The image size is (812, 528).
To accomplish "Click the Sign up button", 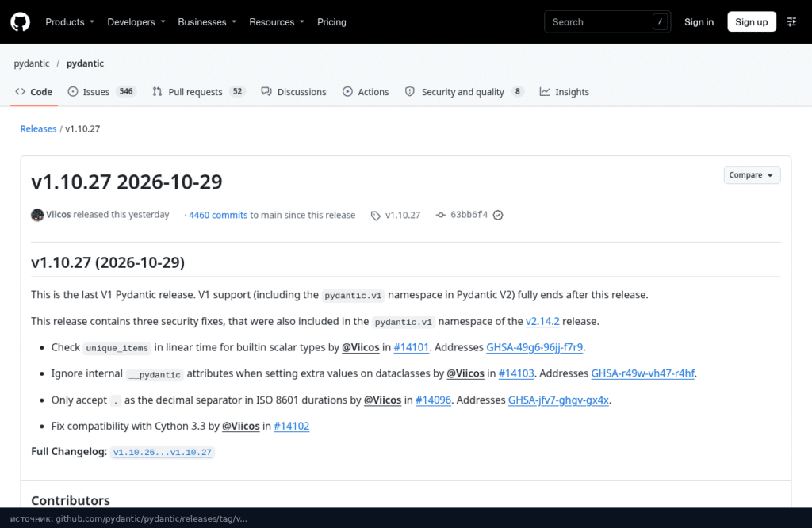I will pos(752,21).
